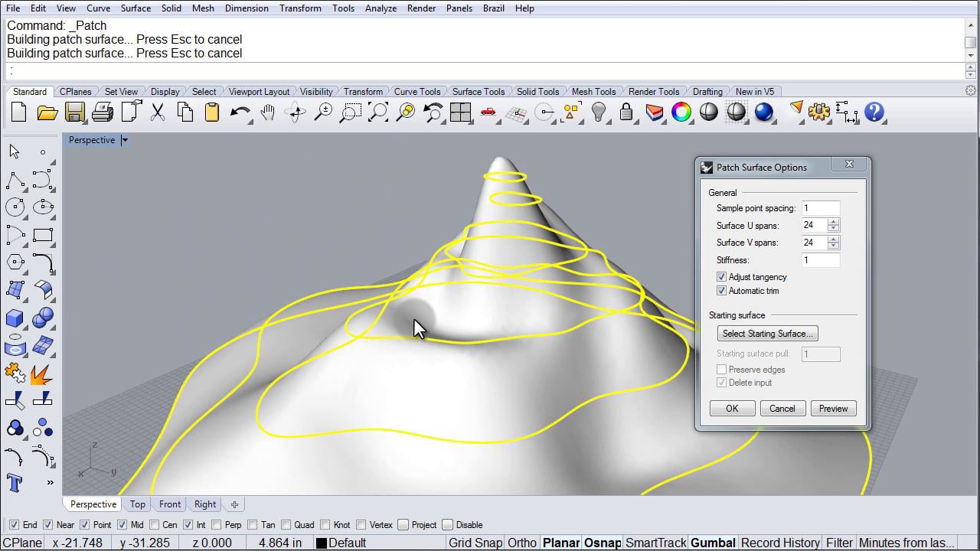The width and height of the screenshot is (980, 551).
Task: Click Cancel in Patch Surface Options
Action: pyautogui.click(x=782, y=409)
